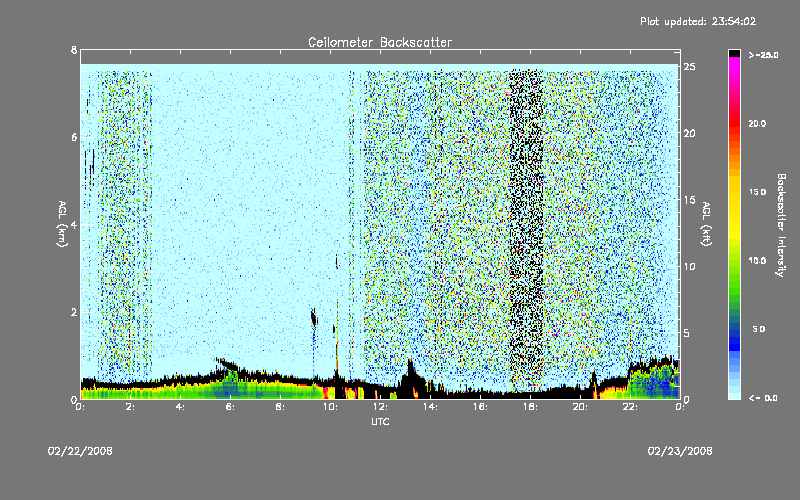Screen dimensions: 800x500
Task: Click the 'Plot updated: 23:54:02' timestamp
Action: pyautogui.click(x=698, y=21)
